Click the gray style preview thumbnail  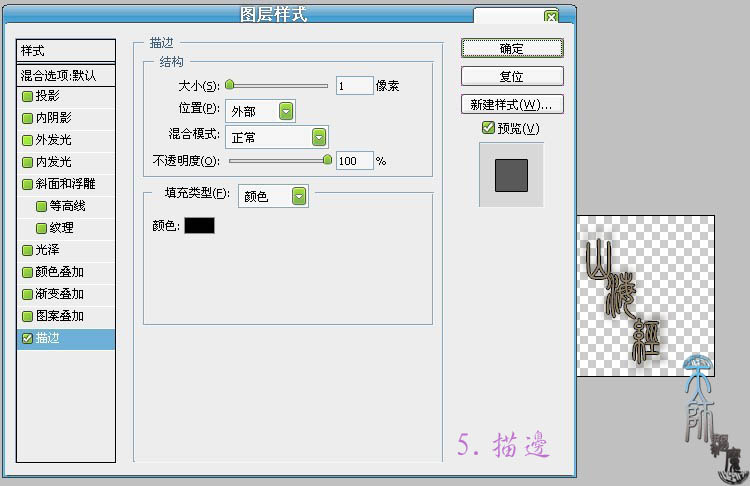pyautogui.click(x=511, y=175)
